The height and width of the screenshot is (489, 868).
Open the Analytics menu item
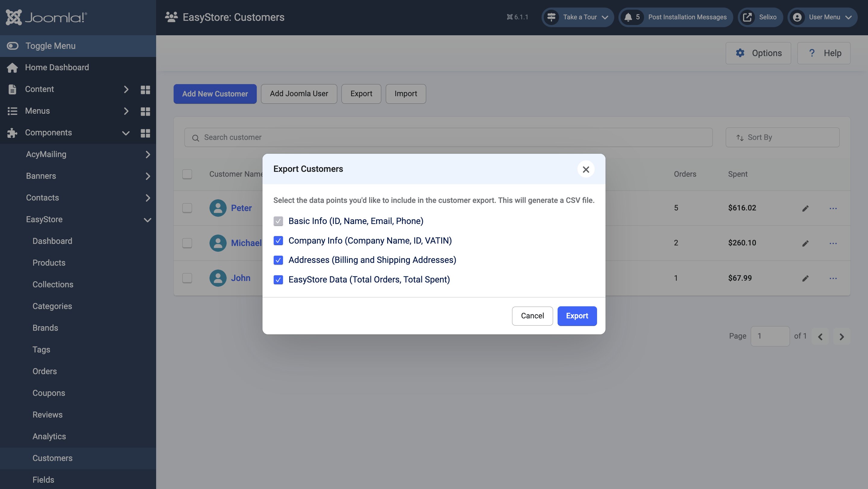coord(49,437)
